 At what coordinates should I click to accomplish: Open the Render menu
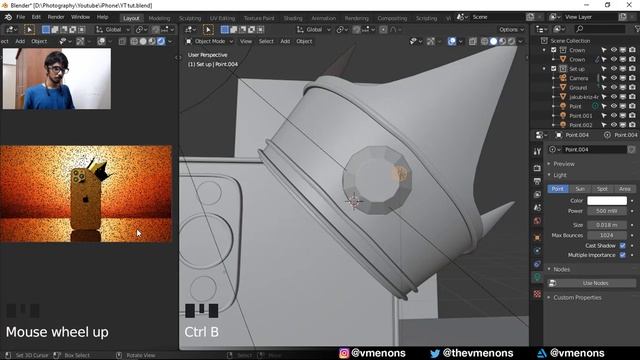(x=56, y=17)
